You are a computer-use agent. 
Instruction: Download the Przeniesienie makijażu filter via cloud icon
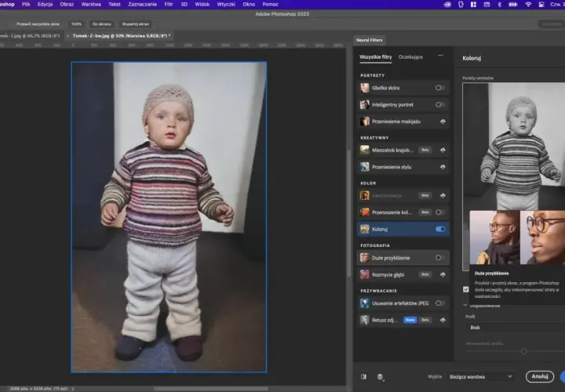[443, 122]
